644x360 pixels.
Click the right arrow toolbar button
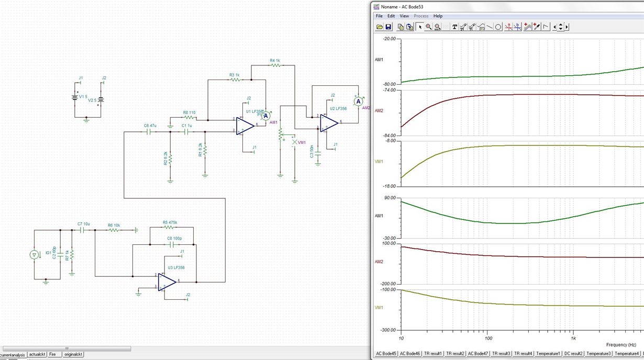point(567,27)
